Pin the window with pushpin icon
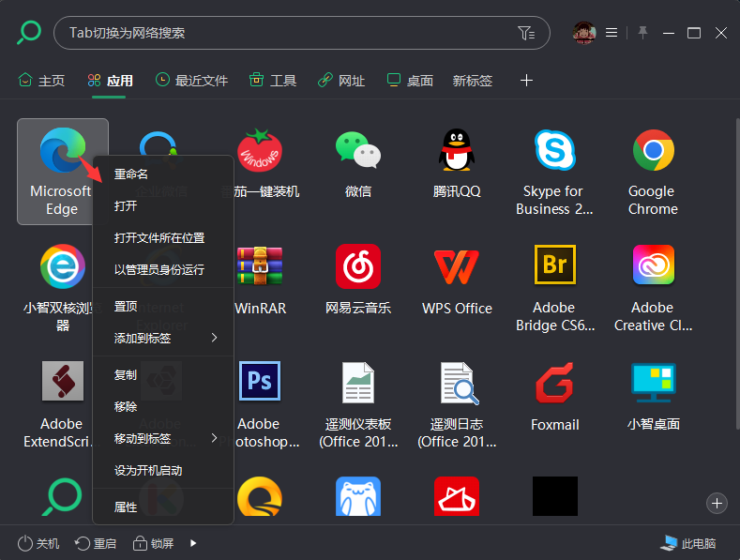 tap(642, 33)
